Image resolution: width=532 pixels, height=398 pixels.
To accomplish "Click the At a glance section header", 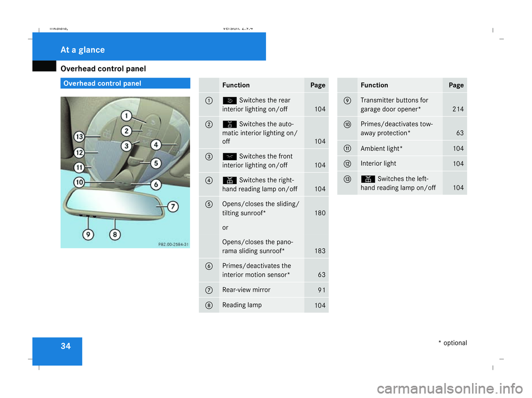I will click(x=82, y=50).
